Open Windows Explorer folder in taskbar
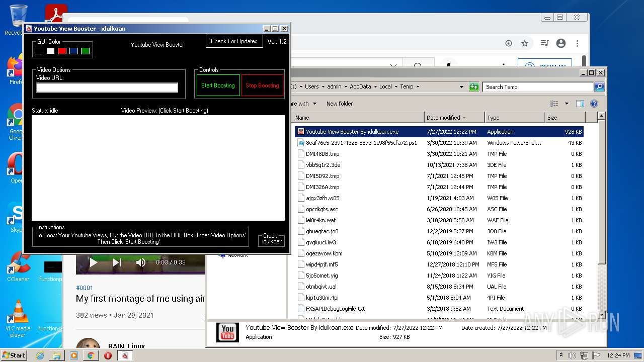Viewport: 644px width, 362px height. coord(57,355)
